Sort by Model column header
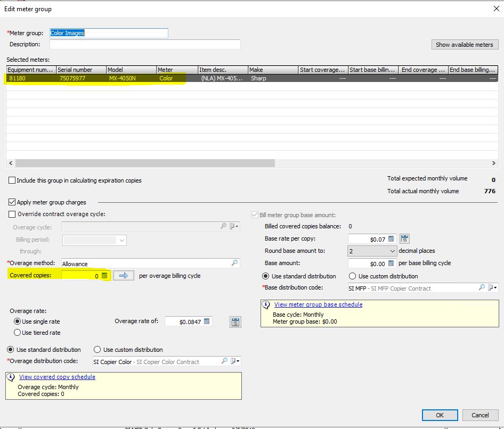Image resolution: width=504 pixels, height=429 pixels. pyautogui.click(x=132, y=70)
